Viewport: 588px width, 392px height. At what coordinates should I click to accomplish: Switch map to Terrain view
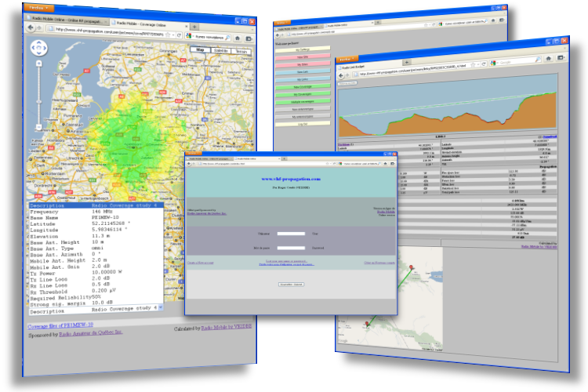pyautogui.click(x=241, y=52)
